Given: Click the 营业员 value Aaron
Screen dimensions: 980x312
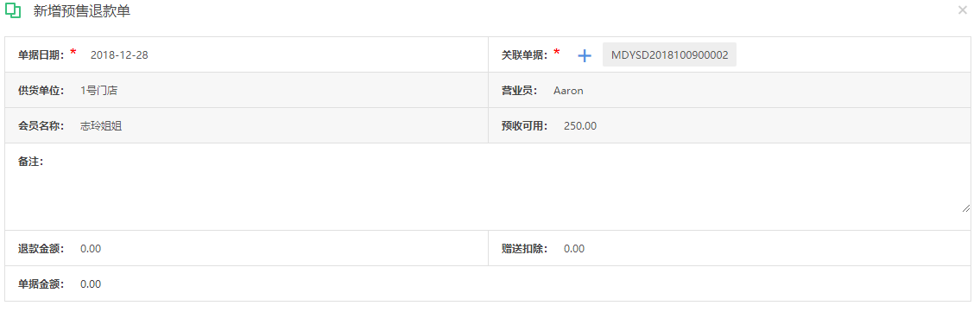Looking at the screenshot, I should click(568, 91).
